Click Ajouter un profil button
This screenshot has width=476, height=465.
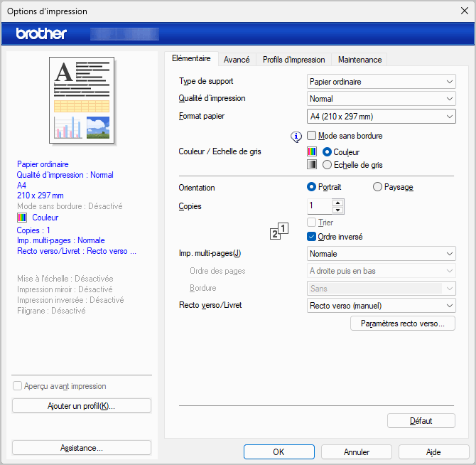(x=82, y=406)
